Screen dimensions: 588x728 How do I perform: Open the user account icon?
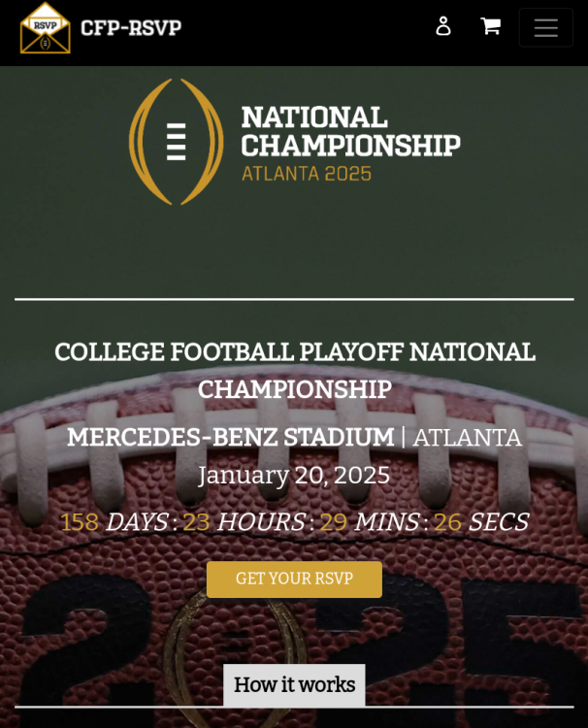(443, 26)
